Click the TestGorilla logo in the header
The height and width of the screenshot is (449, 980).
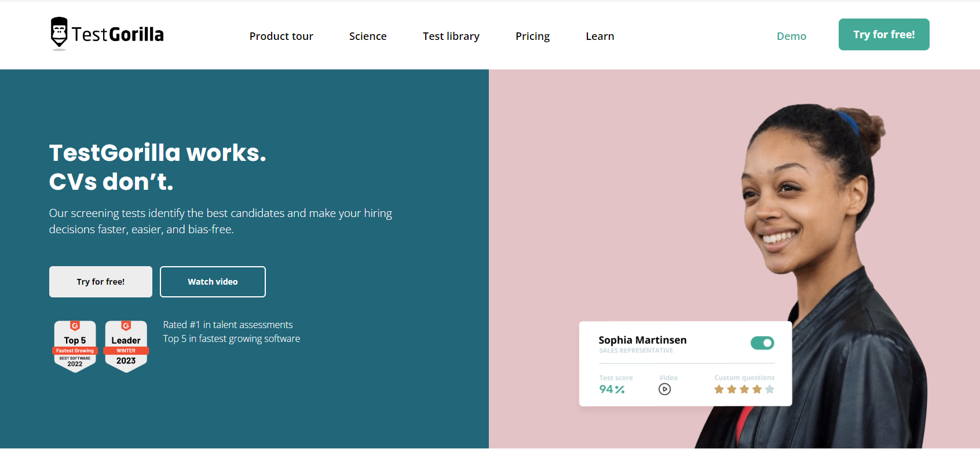click(x=107, y=34)
